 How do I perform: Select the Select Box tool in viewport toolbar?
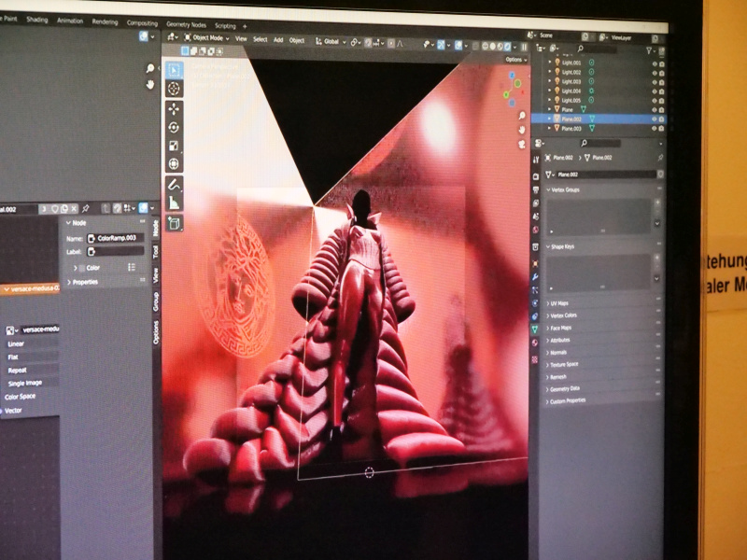point(174,71)
